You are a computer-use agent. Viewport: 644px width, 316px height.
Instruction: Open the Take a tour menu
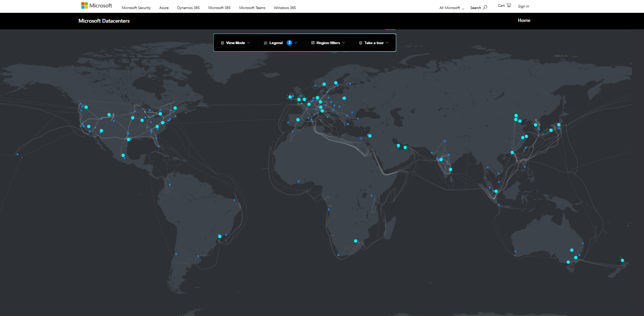tap(374, 43)
